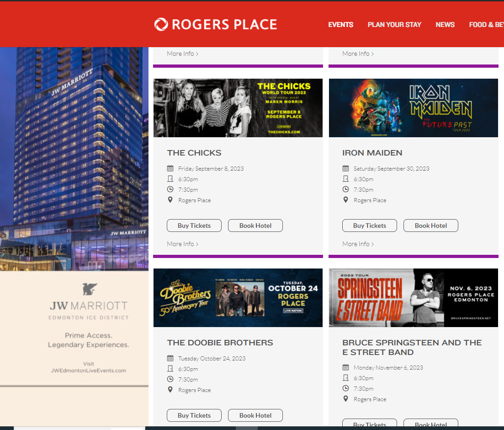The image size is (504, 430).
Task: Click clock icon under Iron Maiden
Action: 345,189
